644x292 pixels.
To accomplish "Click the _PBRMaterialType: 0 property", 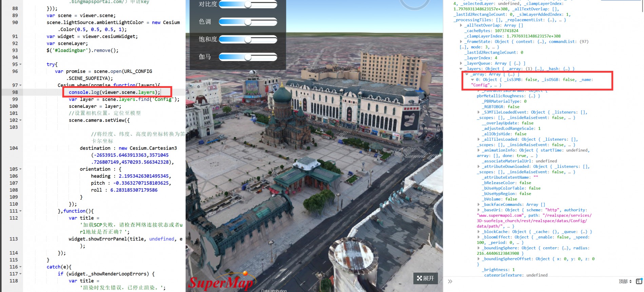I will pyautogui.click(x=504, y=101).
